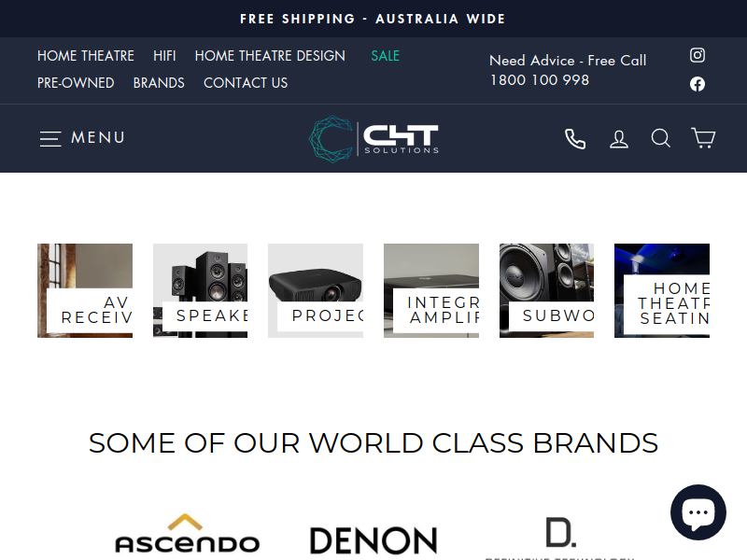Click the phone call icon
The height and width of the screenshot is (560, 747).
tap(575, 138)
